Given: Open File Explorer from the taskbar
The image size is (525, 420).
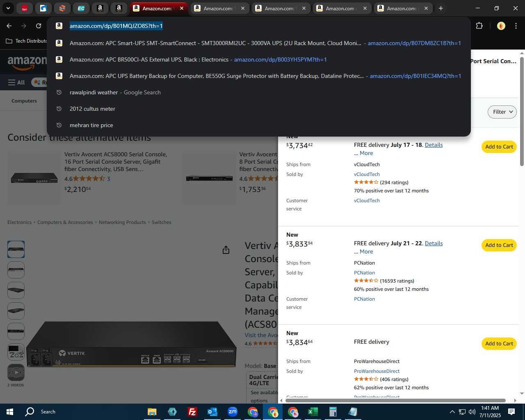Looking at the screenshot, I should [x=152, y=412].
